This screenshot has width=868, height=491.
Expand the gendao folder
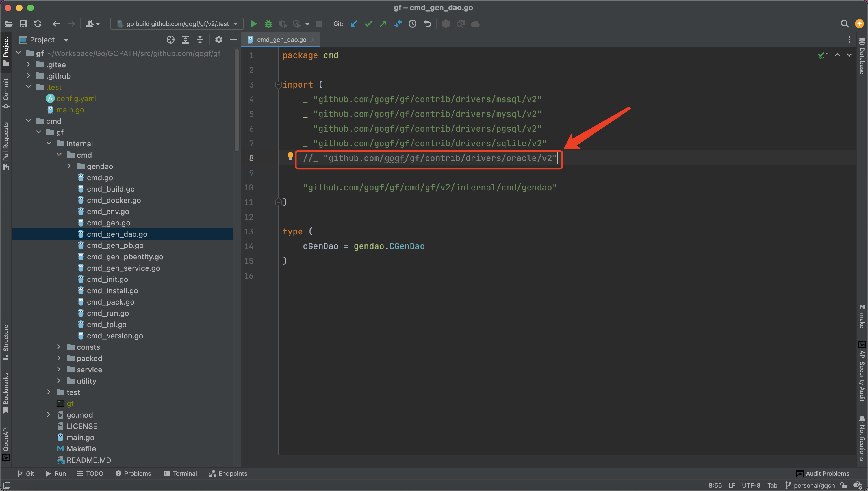pyautogui.click(x=69, y=166)
